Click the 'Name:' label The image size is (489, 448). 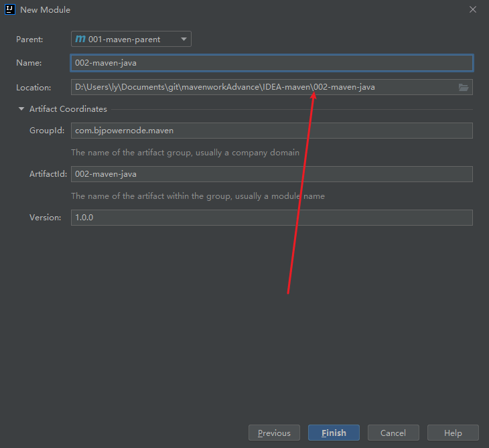[29, 63]
